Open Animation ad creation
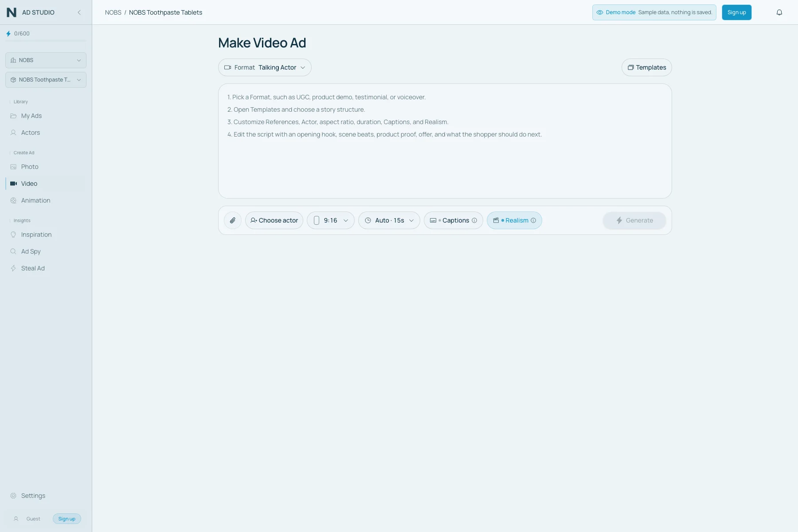798x532 pixels. [x=46, y=200]
